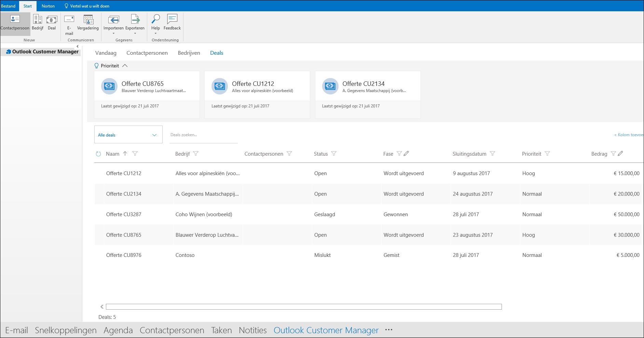The height and width of the screenshot is (338, 644).
Task: Click the horizontal scrollbar left arrow
Action: [x=102, y=307]
